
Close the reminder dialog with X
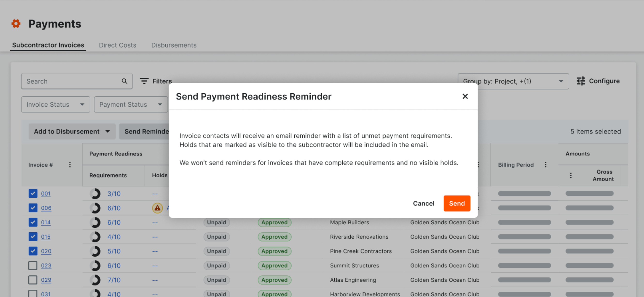coord(465,96)
